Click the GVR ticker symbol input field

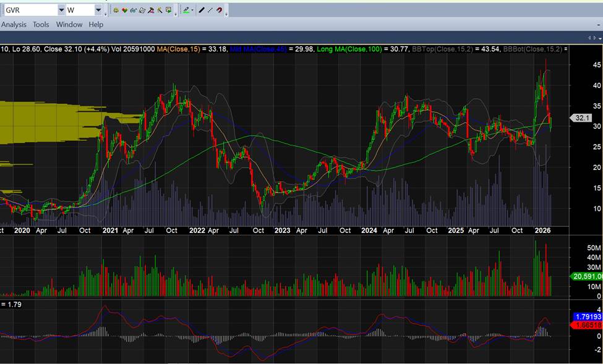pos(30,11)
